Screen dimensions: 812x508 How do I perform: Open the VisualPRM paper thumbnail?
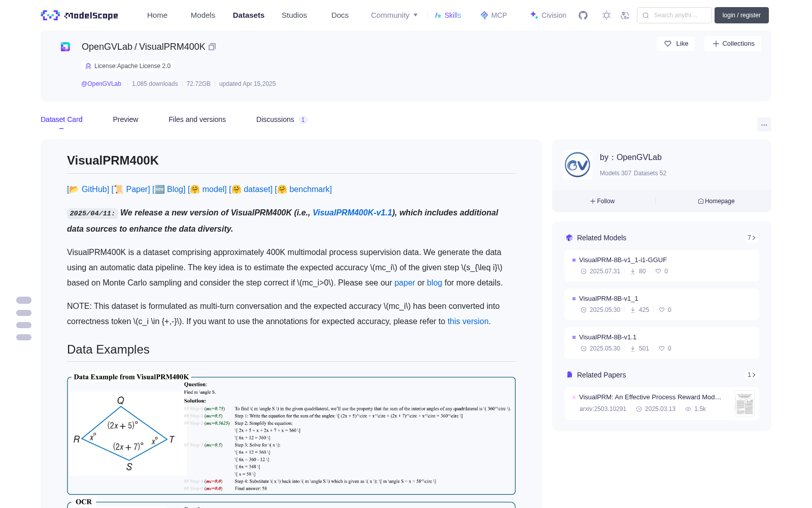[x=745, y=404]
